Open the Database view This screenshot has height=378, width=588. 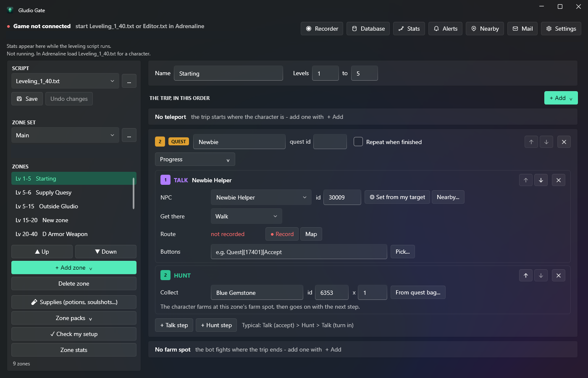click(x=368, y=29)
